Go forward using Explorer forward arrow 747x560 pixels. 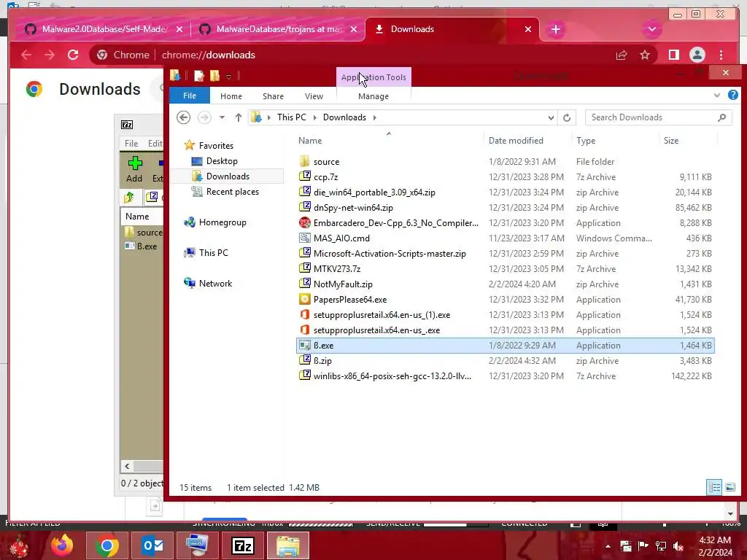(x=204, y=117)
